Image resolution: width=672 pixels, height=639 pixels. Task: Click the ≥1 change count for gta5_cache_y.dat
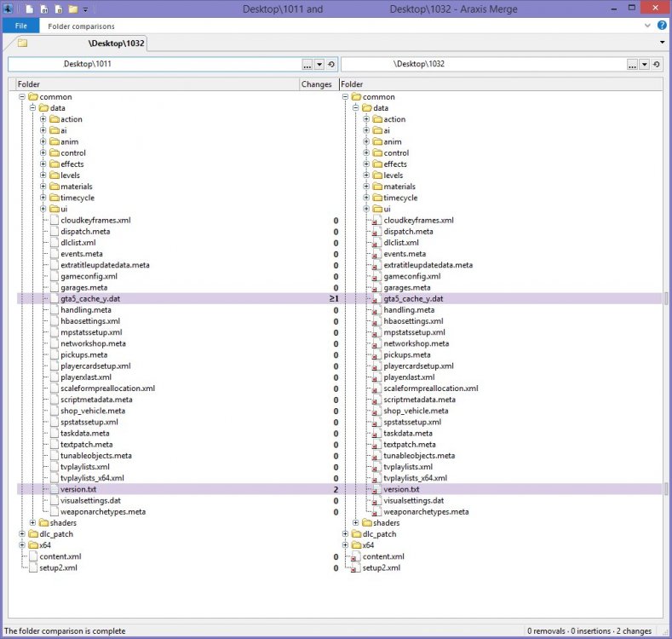(x=334, y=298)
